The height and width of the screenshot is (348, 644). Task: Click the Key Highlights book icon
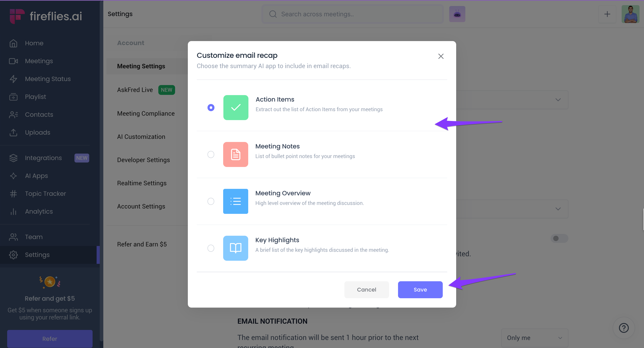pos(235,248)
